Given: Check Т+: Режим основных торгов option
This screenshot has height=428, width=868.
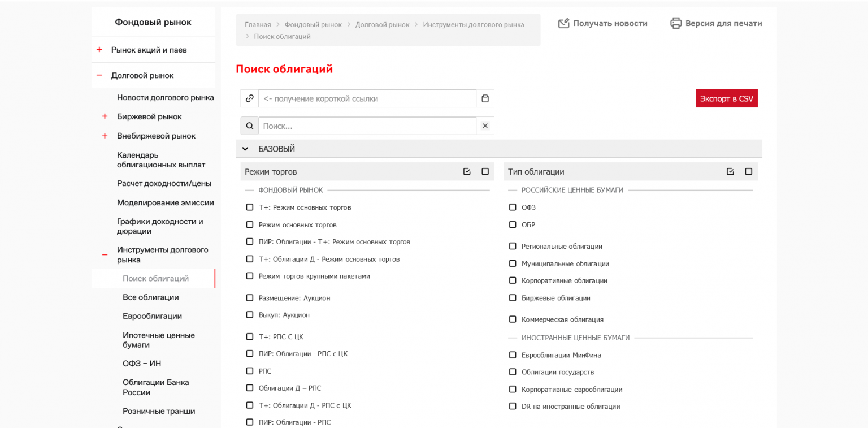Looking at the screenshot, I should click(250, 207).
